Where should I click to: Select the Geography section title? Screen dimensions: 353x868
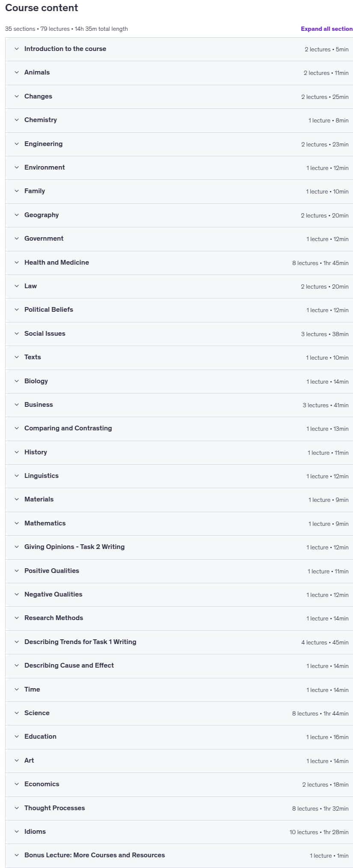pyautogui.click(x=42, y=215)
